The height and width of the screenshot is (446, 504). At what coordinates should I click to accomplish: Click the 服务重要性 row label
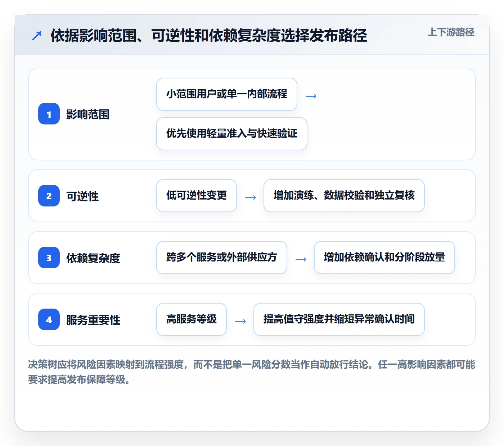pos(93,320)
